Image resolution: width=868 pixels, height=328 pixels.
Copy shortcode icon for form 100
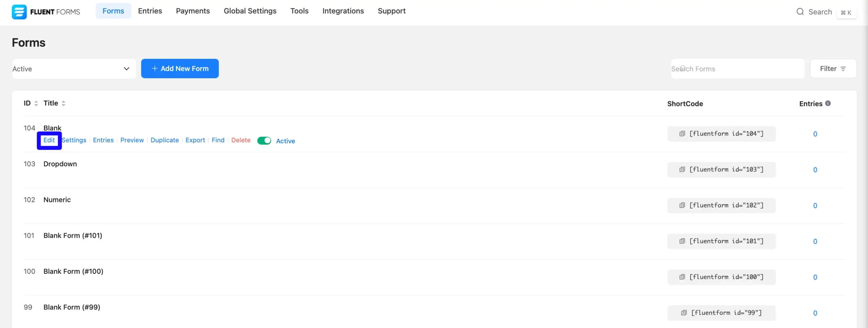pos(682,277)
